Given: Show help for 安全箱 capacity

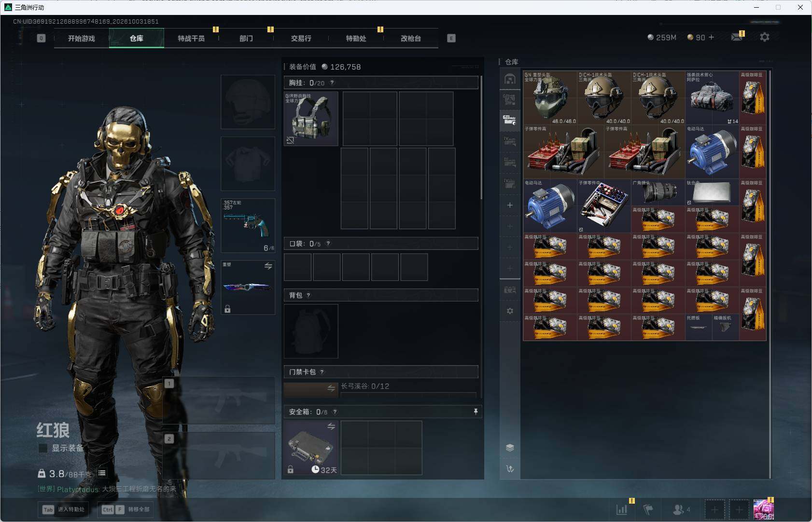Looking at the screenshot, I should (335, 412).
